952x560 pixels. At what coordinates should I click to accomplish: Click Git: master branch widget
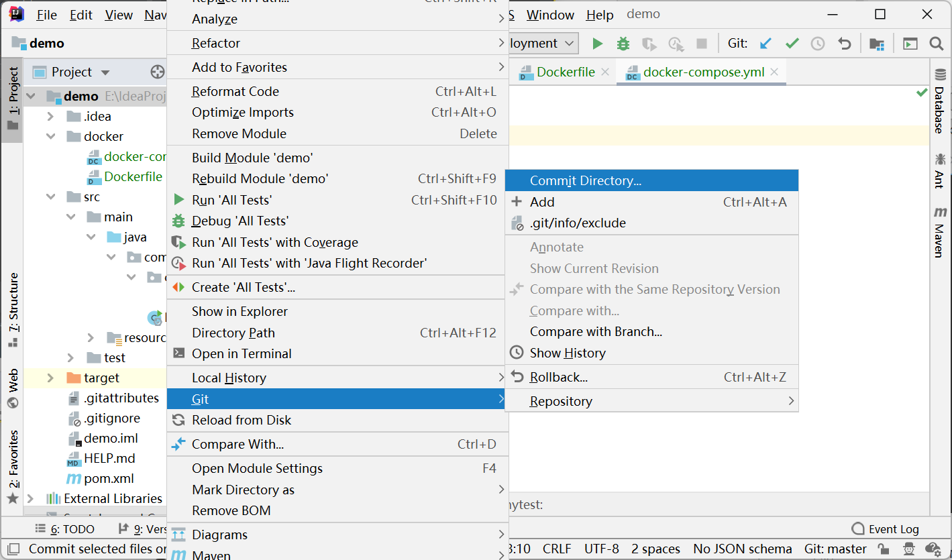[x=835, y=549]
